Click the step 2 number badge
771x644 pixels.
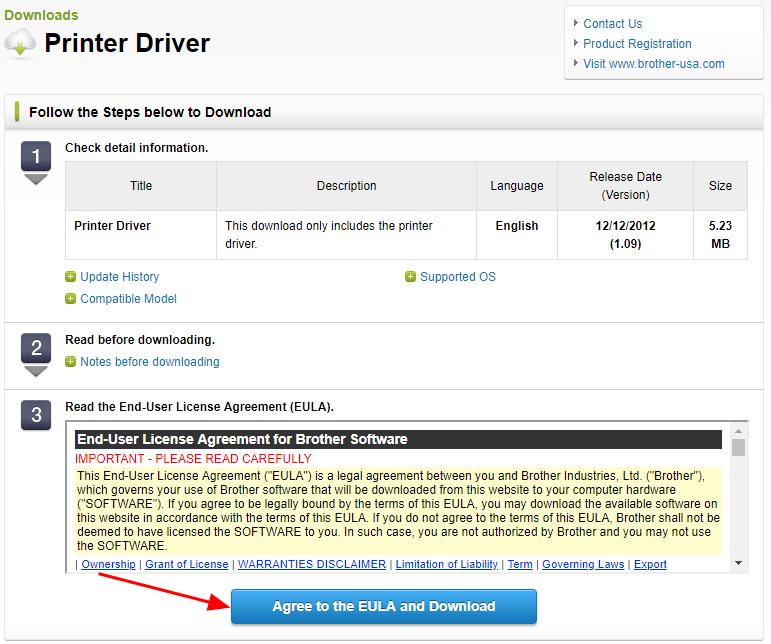click(36, 349)
